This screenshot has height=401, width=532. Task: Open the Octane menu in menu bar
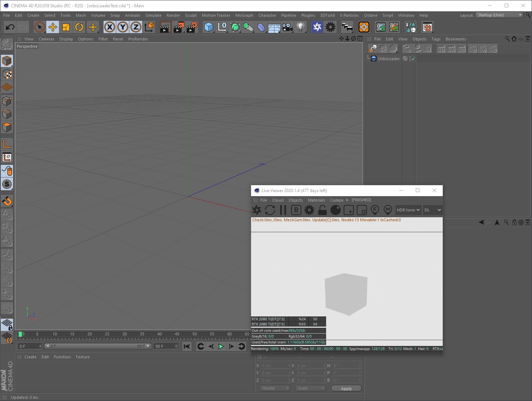(x=371, y=15)
